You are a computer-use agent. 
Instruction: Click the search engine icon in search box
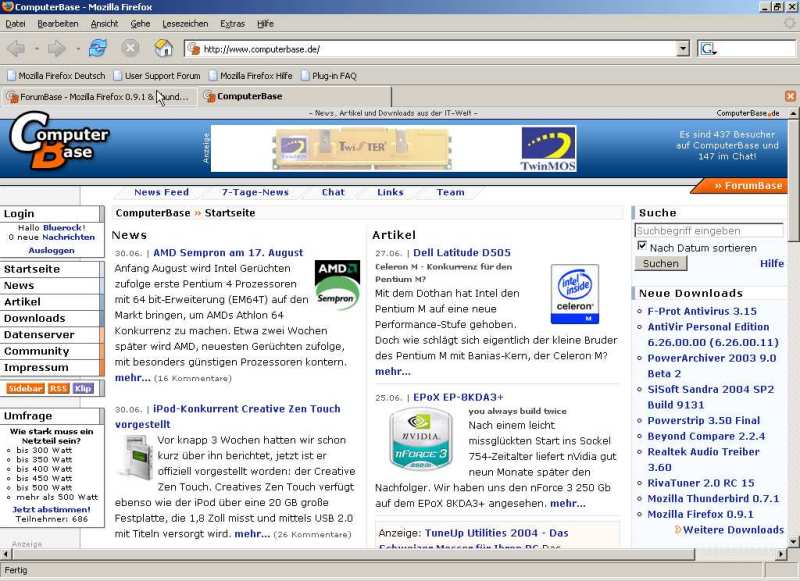click(708, 49)
